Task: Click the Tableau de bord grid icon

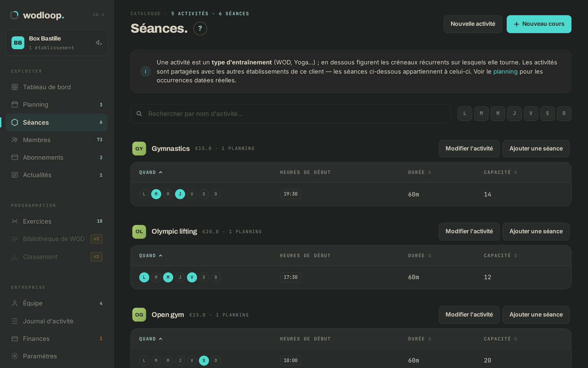Action: tap(15, 87)
